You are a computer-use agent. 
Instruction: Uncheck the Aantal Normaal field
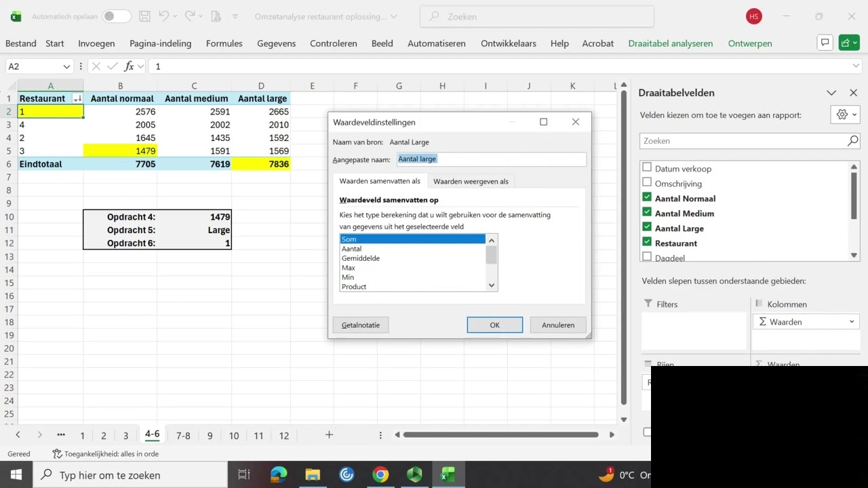pos(647,197)
